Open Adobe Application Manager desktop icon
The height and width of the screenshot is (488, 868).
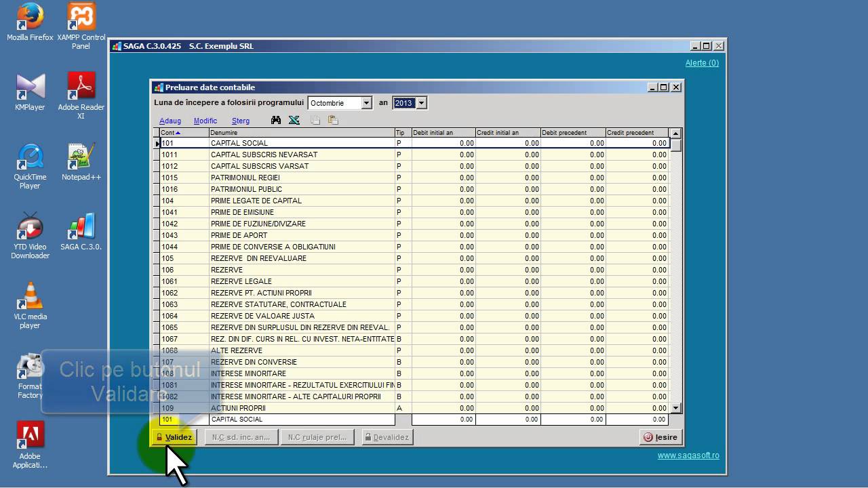click(30, 445)
